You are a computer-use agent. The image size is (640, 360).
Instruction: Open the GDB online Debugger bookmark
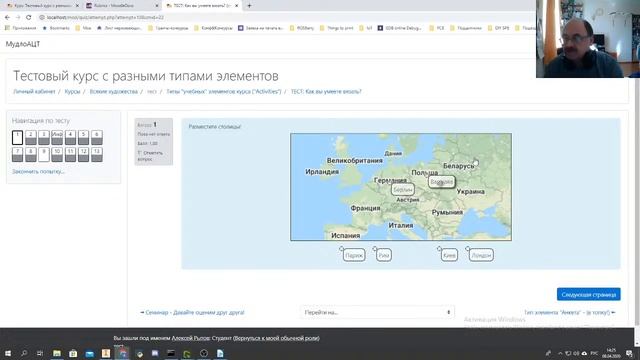(x=400, y=28)
